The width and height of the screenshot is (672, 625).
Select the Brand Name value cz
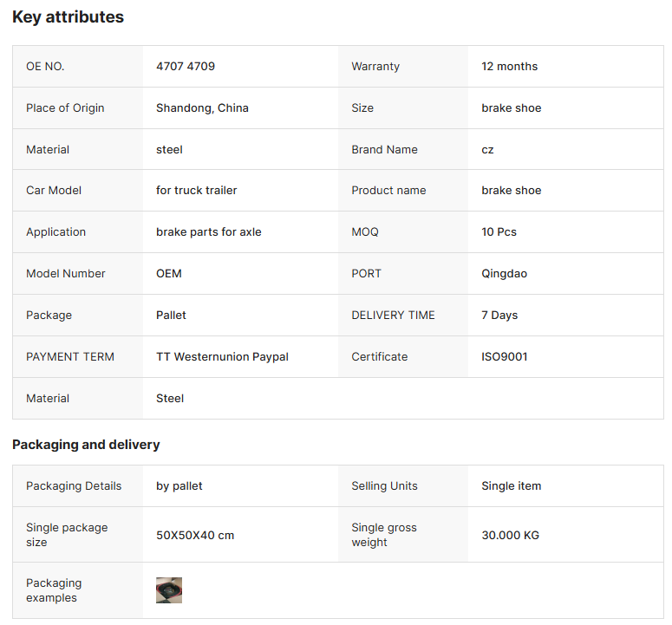[x=487, y=149]
